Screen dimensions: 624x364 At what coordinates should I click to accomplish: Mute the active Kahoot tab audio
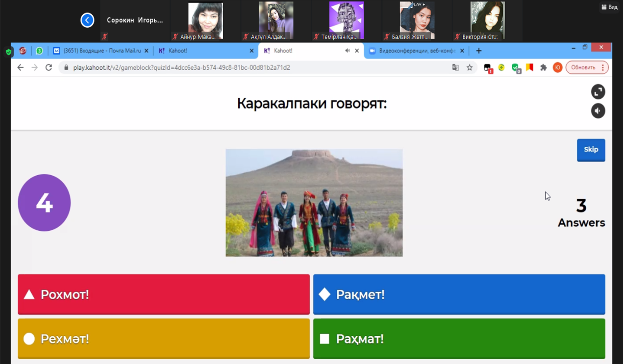347,51
